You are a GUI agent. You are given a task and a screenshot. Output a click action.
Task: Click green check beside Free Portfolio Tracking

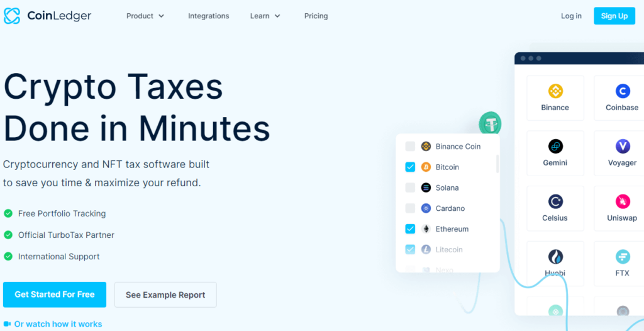8,213
